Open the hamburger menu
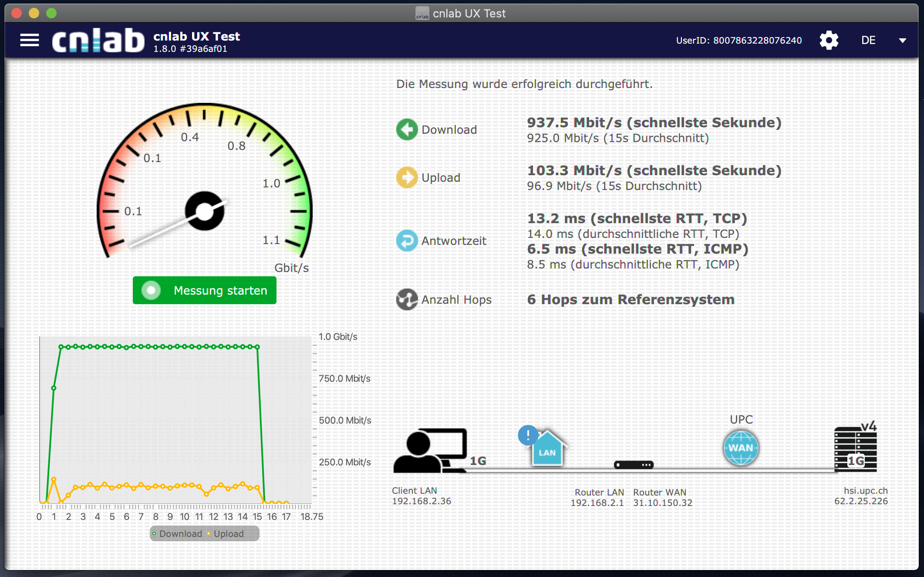The height and width of the screenshot is (577, 924). (30, 40)
